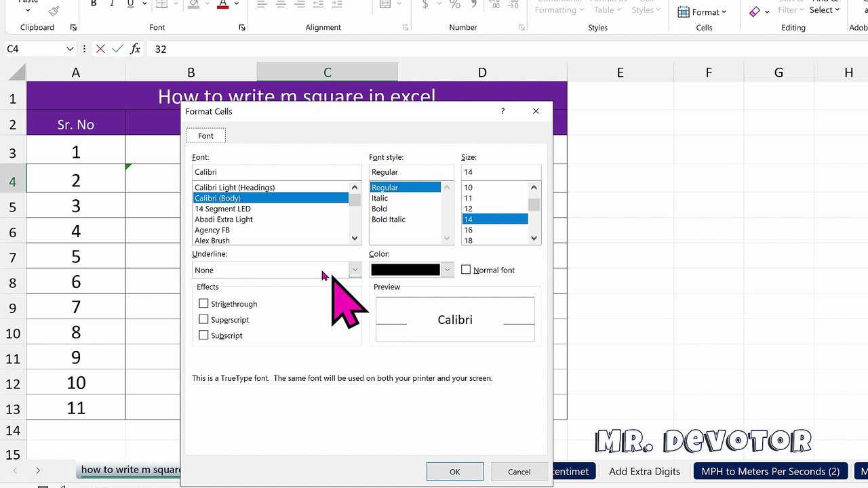Viewport: 868px width, 488px height.
Task: Open MPH to Meters Per Seconds (2) sheet
Action: tap(770, 471)
